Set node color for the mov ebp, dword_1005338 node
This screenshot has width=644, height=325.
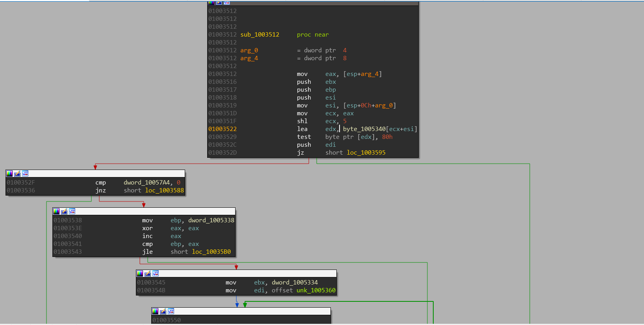point(56,211)
